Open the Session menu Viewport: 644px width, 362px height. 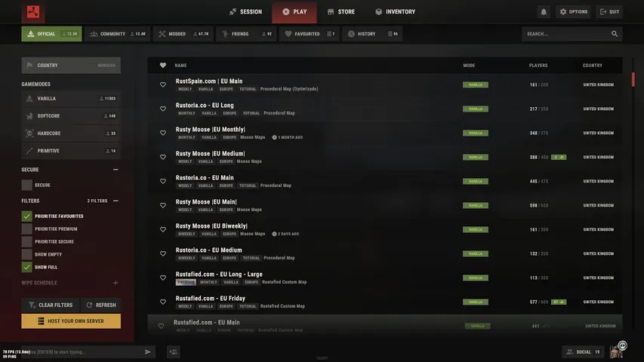pyautogui.click(x=245, y=12)
